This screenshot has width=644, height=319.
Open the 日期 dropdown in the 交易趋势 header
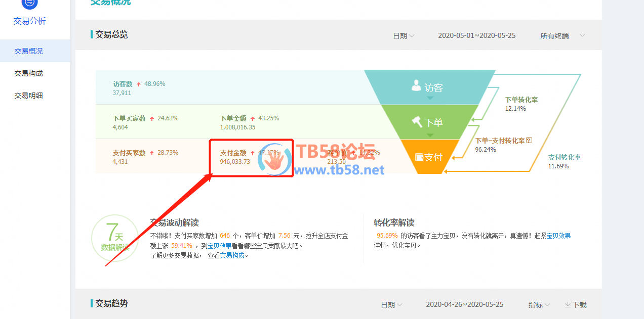pyautogui.click(x=391, y=305)
